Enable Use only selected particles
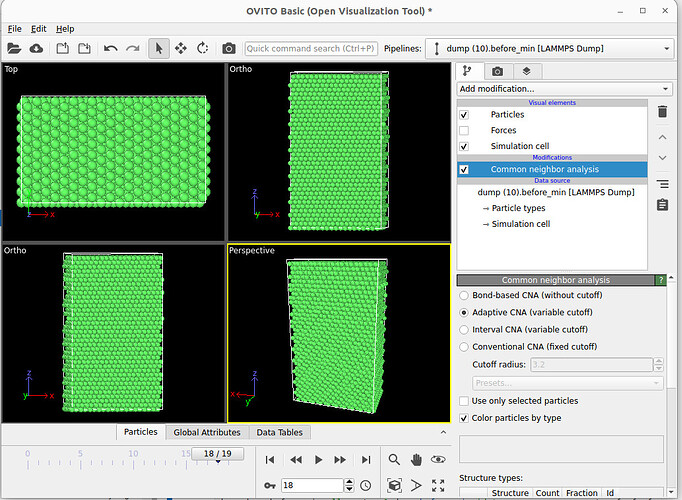This screenshot has height=500, width=682. pos(464,401)
